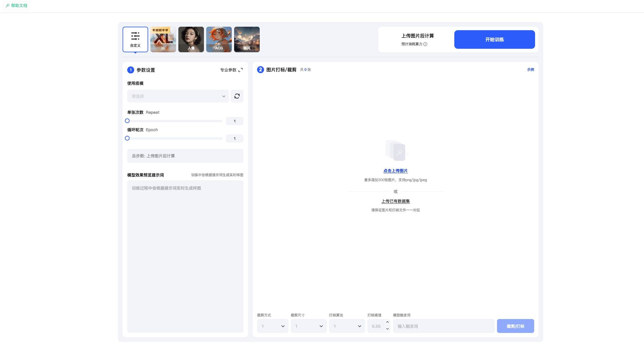This screenshot has height=346, width=644.
Task: Select the 画风 style training template
Action: pos(246,39)
